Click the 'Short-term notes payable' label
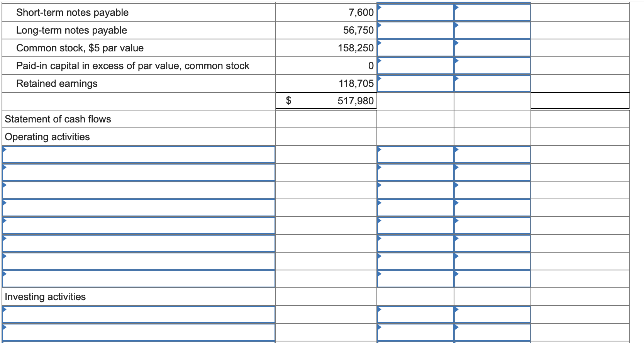Viewport: 644px width, 343px height. tap(72, 12)
